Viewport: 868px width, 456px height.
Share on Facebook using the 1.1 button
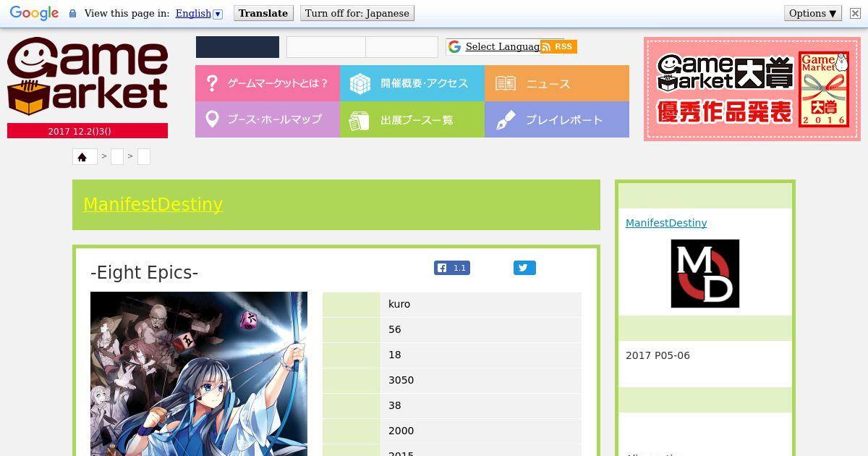[x=452, y=268]
